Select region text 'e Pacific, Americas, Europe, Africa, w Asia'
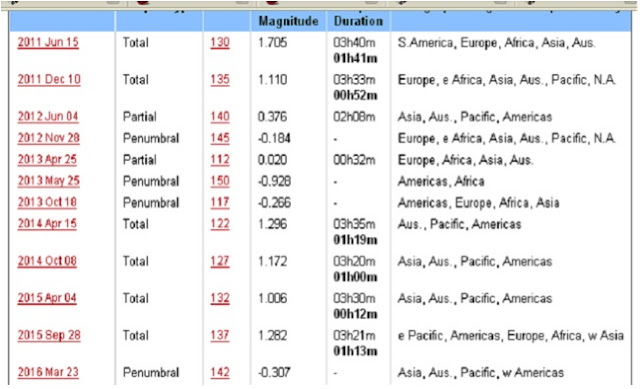Image resolution: width=640 pixels, height=389 pixels. [x=511, y=336]
